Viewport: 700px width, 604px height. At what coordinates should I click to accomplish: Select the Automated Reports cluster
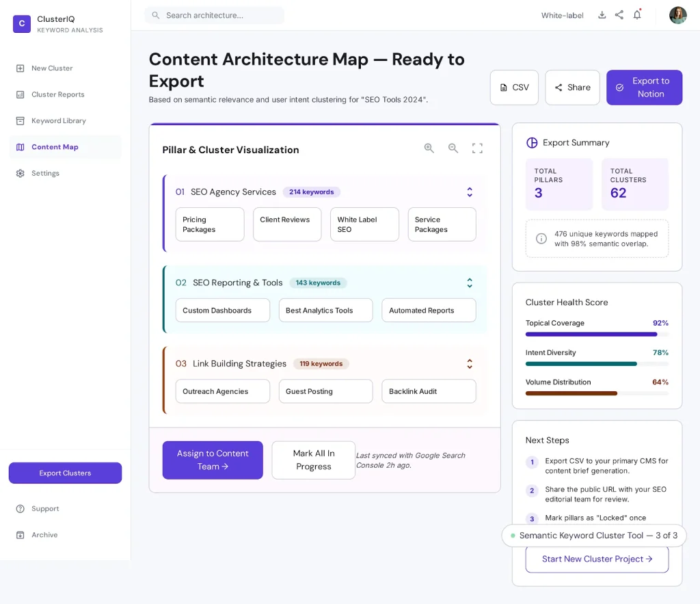429,311
